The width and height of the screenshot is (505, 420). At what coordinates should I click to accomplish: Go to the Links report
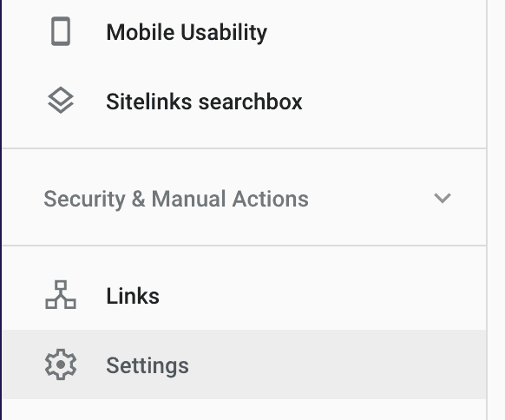click(244, 295)
